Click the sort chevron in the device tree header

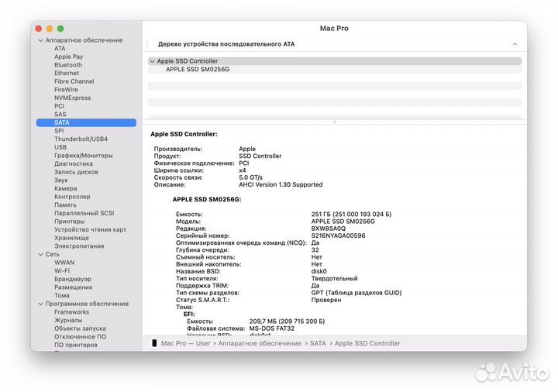pos(515,44)
